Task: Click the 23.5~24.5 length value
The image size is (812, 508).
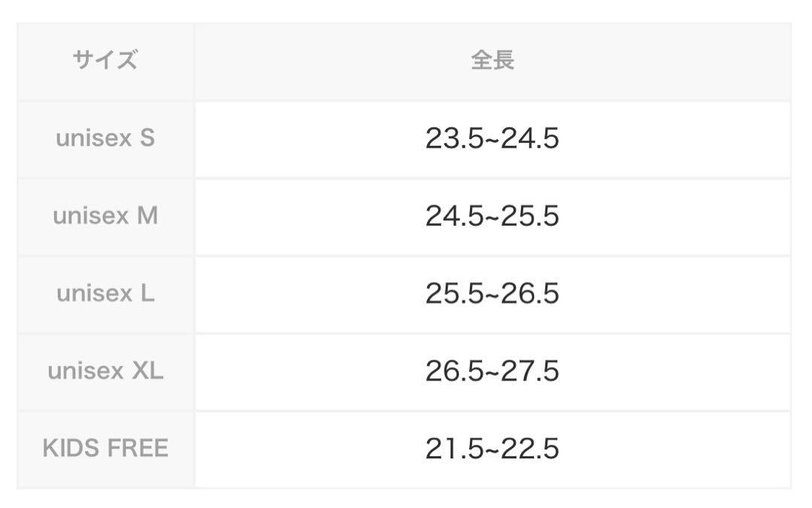Action: click(x=492, y=138)
